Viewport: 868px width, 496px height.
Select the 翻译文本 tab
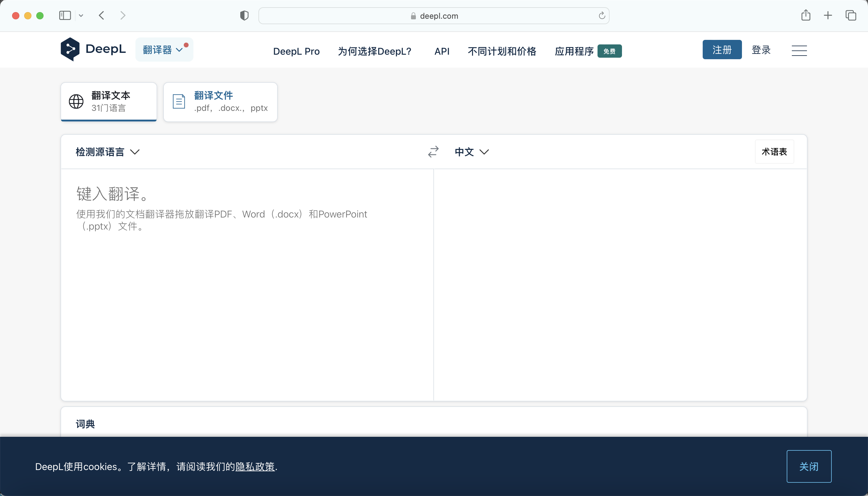tap(109, 101)
